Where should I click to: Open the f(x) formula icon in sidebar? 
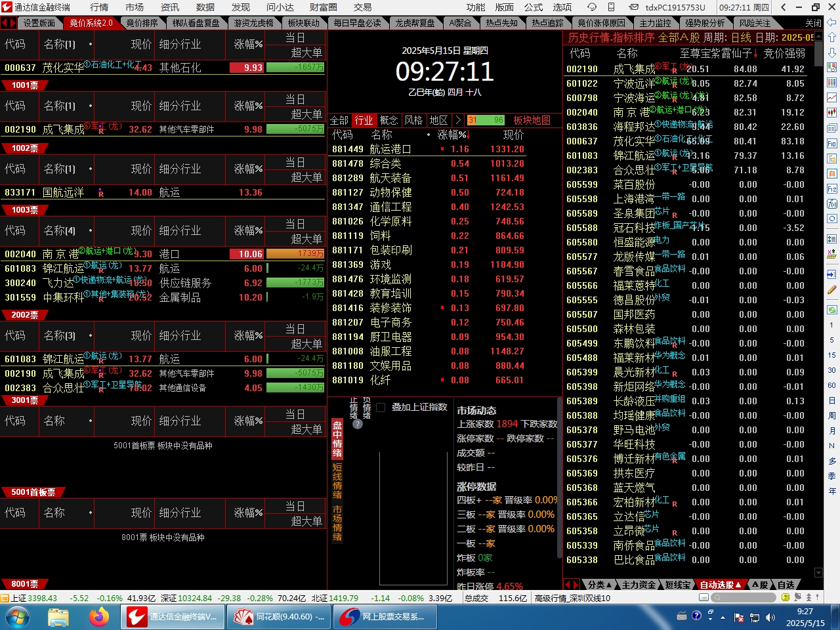point(832,203)
